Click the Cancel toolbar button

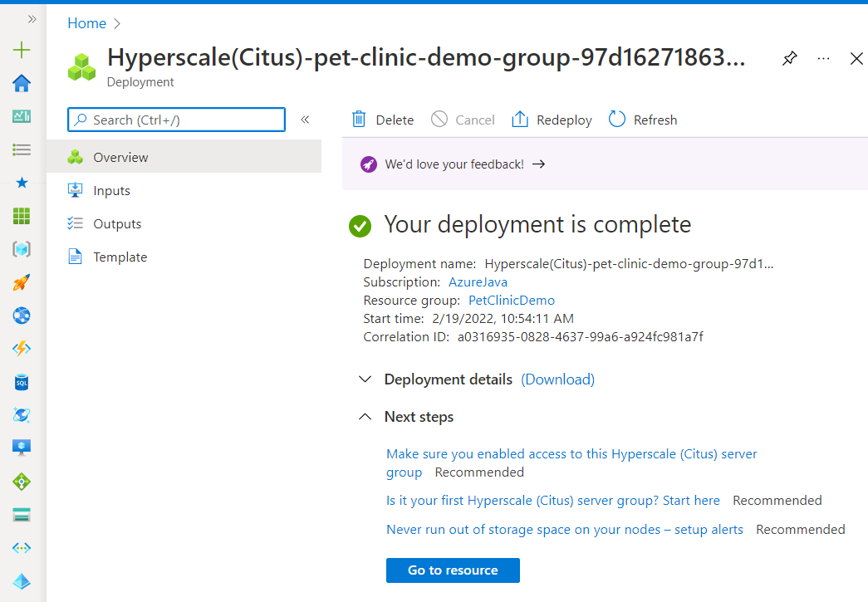(x=463, y=120)
